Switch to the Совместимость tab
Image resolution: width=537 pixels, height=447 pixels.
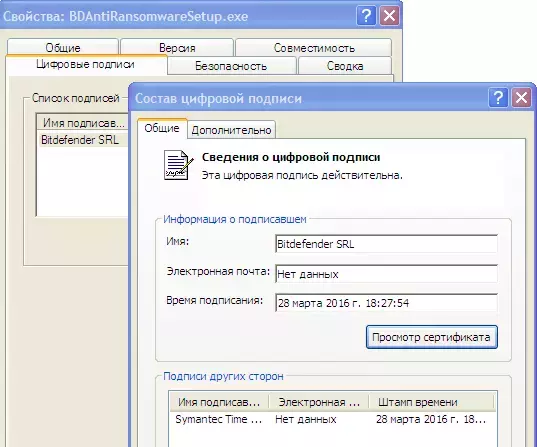(314, 48)
